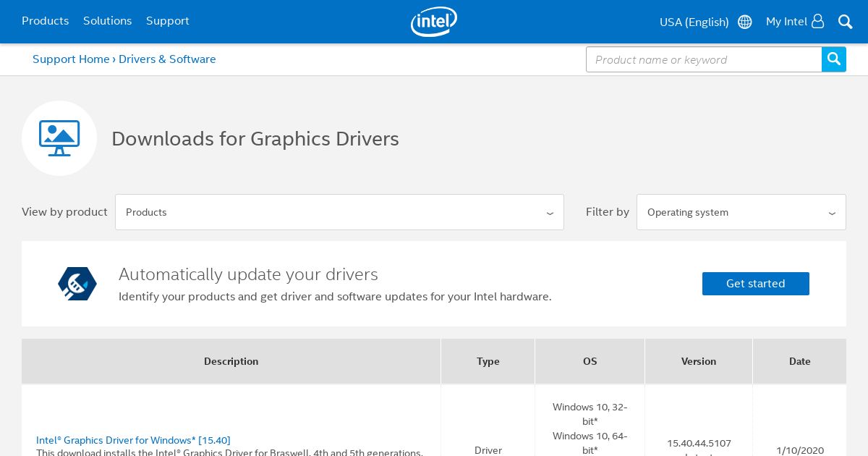This screenshot has height=456, width=868.
Task: Go to Drivers & Software breadcrumb
Action: (x=167, y=59)
